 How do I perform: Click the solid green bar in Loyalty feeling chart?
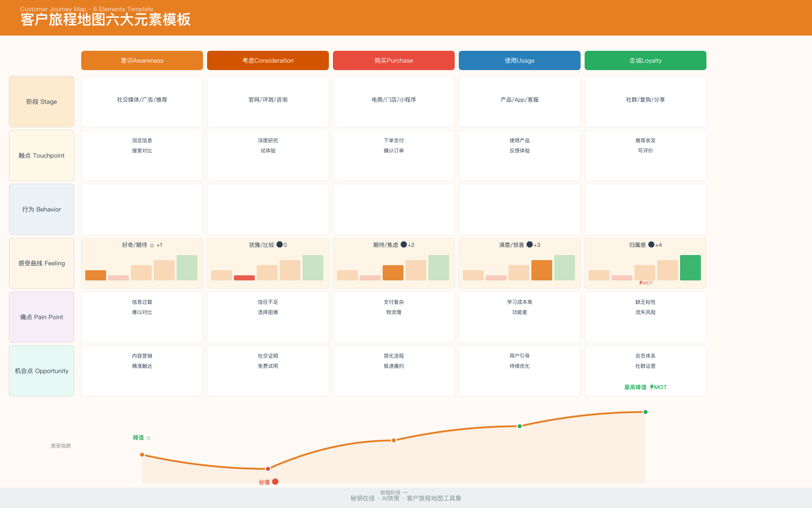point(690,268)
